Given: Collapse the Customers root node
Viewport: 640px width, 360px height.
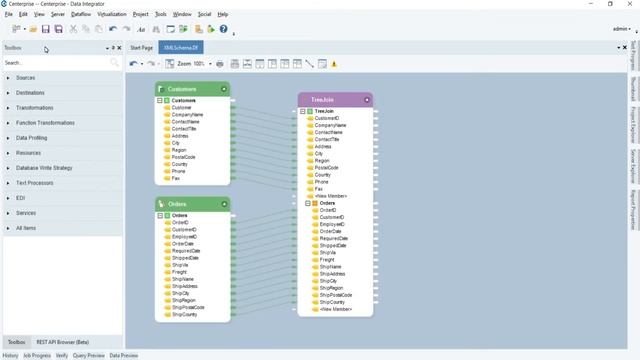Looking at the screenshot, I should [160, 100].
